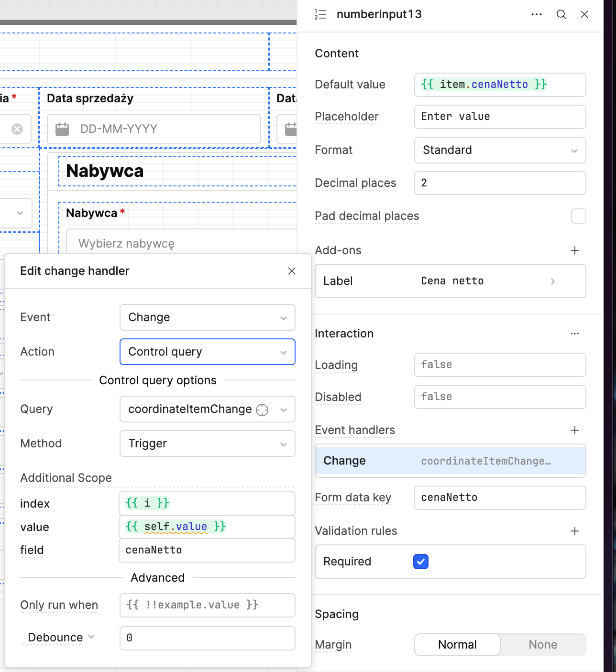Click the Form data key input field
Screen dimensions: 616x672
pyautogui.click(x=500, y=498)
